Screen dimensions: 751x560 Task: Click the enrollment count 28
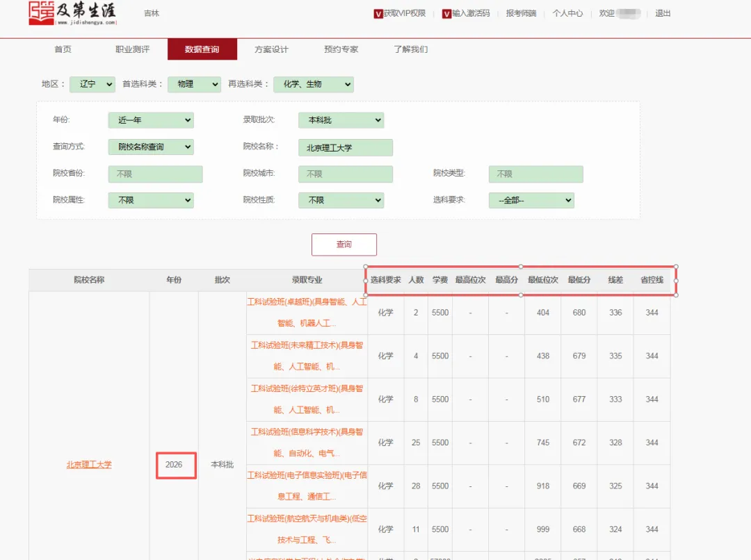click(x=416, y=486)
